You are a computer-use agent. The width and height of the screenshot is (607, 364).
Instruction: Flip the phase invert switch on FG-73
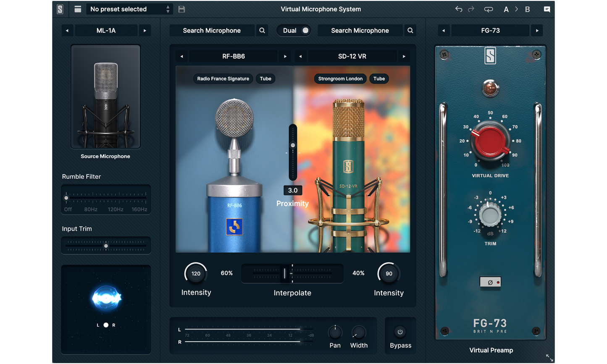490,282
